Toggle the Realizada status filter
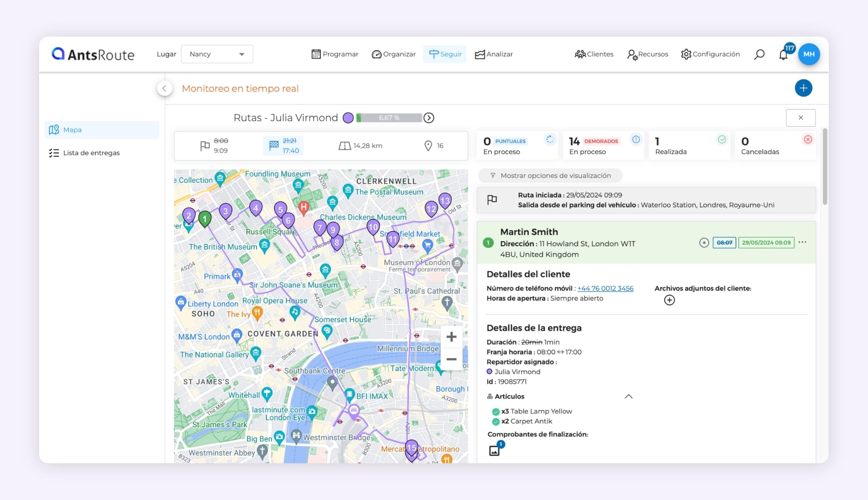Image resolution: width=868 pixels, height=500 pixels. point(689,146)
